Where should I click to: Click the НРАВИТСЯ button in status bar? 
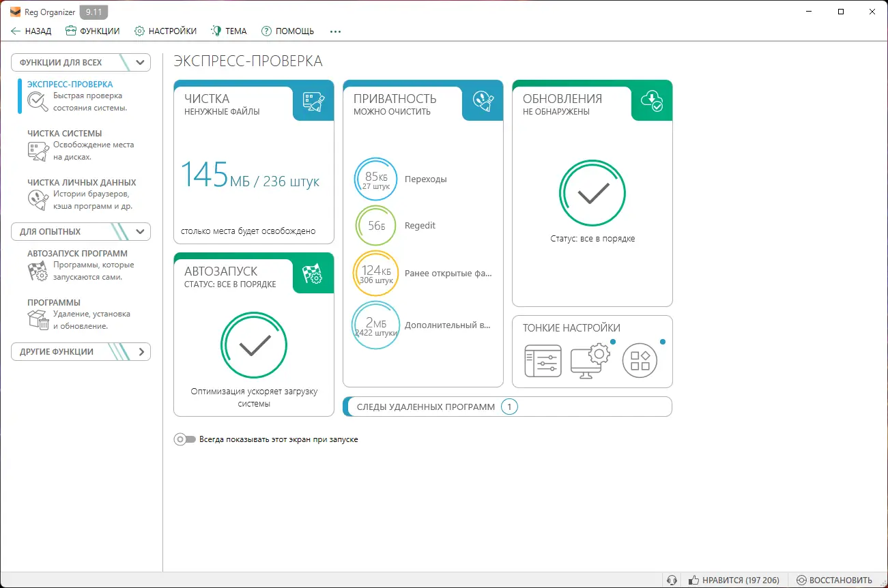[x=734, y=579]
